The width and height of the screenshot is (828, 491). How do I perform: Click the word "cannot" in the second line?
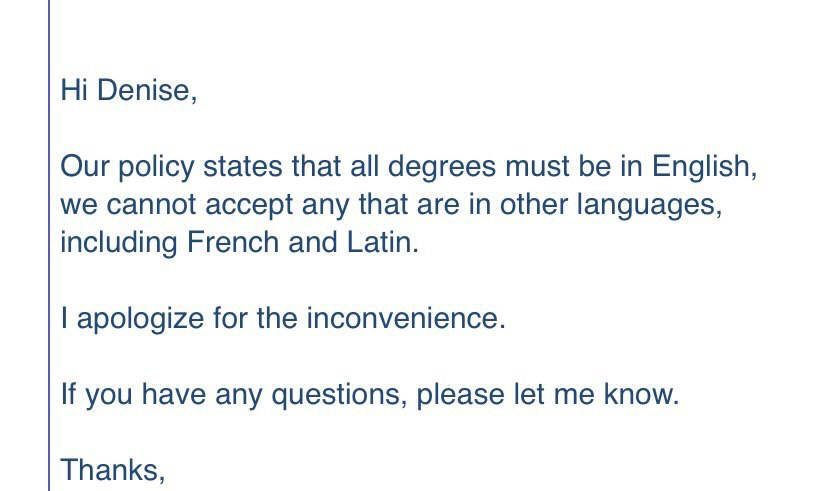pos(152,205)
